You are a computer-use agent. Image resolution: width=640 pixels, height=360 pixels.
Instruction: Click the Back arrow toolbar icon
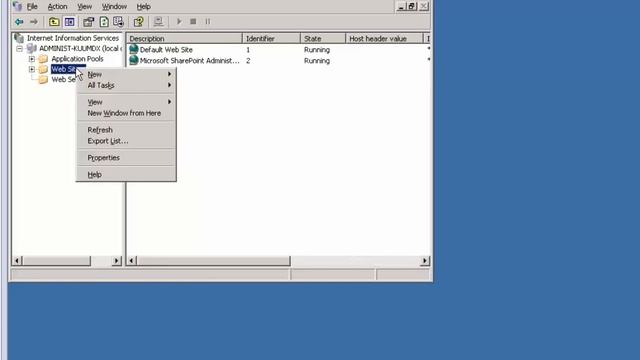19,22
